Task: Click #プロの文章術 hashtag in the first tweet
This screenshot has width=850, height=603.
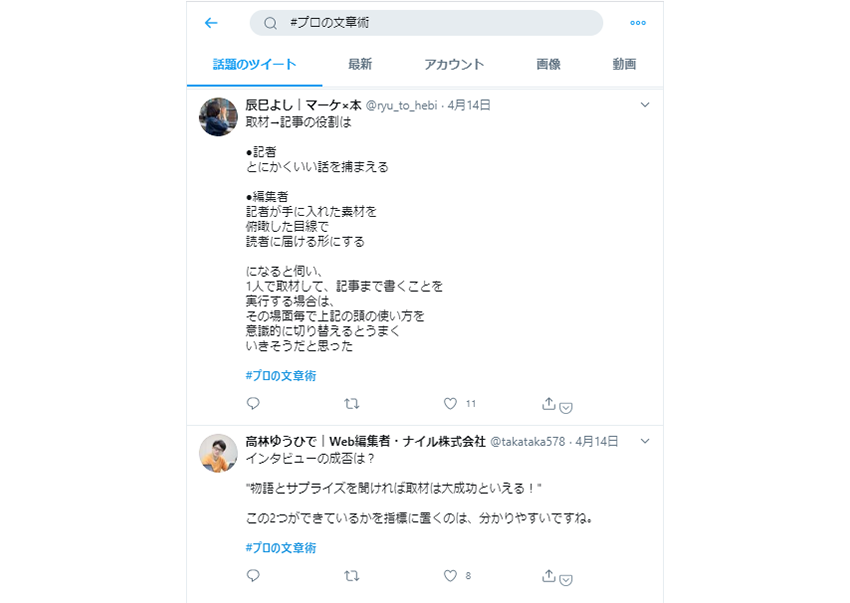Action: click(x=281, y=375)
